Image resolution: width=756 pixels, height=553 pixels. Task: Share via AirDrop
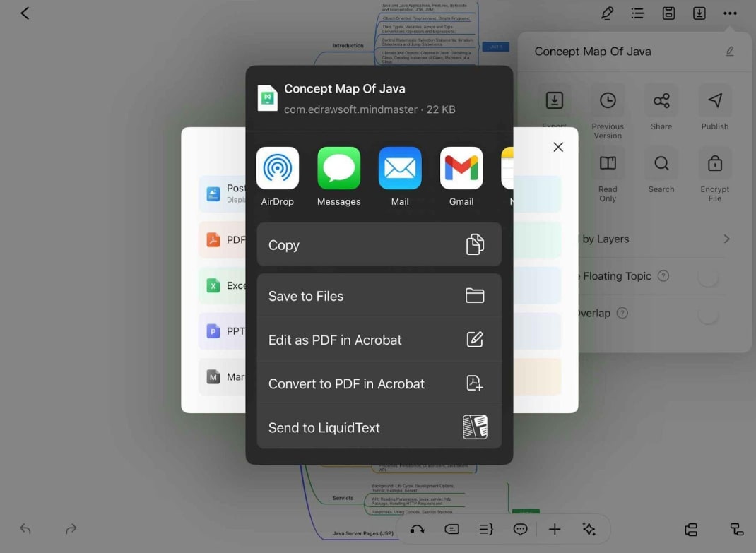click(x=277, y=177)
